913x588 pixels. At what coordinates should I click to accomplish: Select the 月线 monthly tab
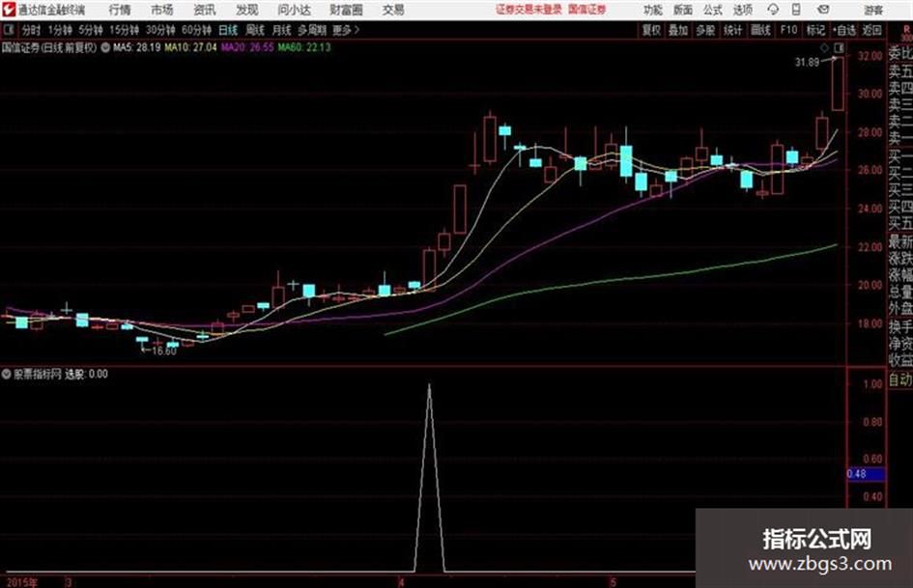click(282, 30)
